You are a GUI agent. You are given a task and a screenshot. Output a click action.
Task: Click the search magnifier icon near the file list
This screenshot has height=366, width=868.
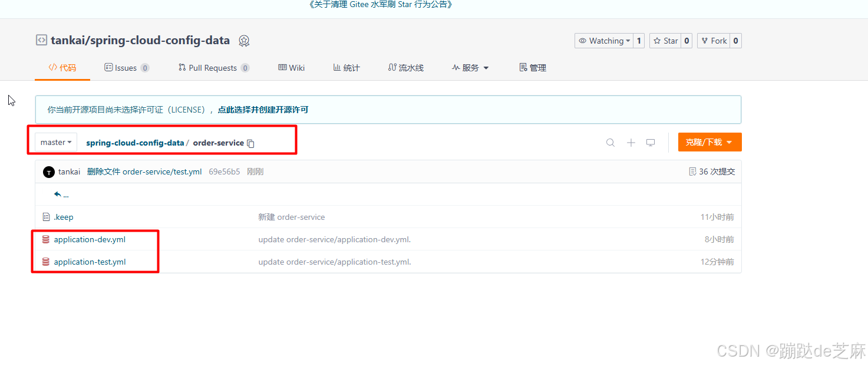[x=610, y=142]
